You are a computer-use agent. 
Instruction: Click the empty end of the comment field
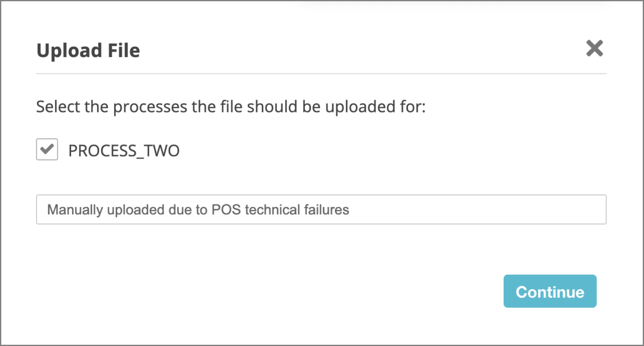click(x=494, y=210)
